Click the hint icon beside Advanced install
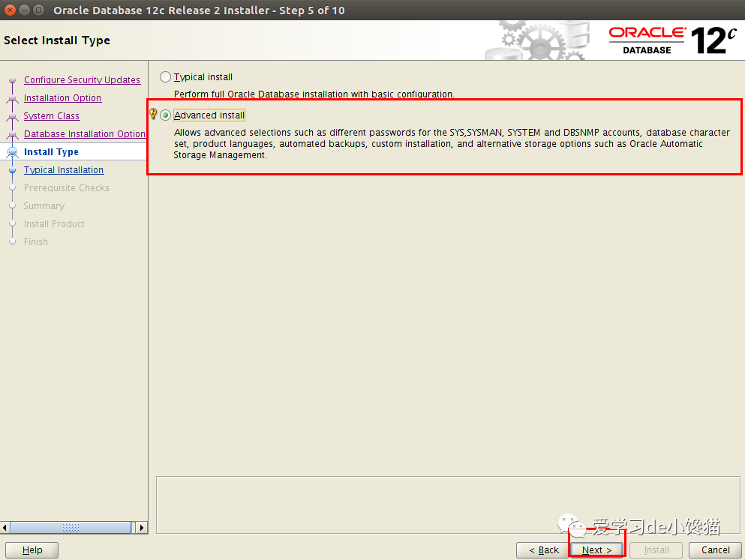 click(x=153, y=113)
